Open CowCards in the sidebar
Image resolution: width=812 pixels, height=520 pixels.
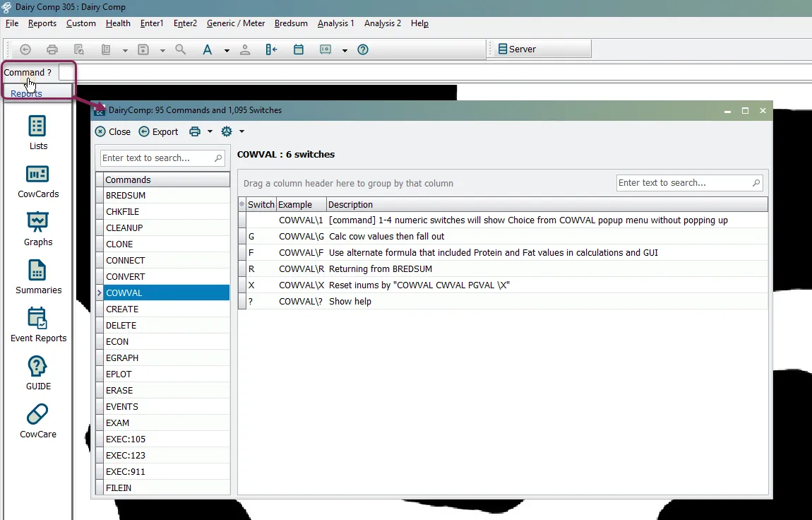pyautogui.click(x=38, y=182)
